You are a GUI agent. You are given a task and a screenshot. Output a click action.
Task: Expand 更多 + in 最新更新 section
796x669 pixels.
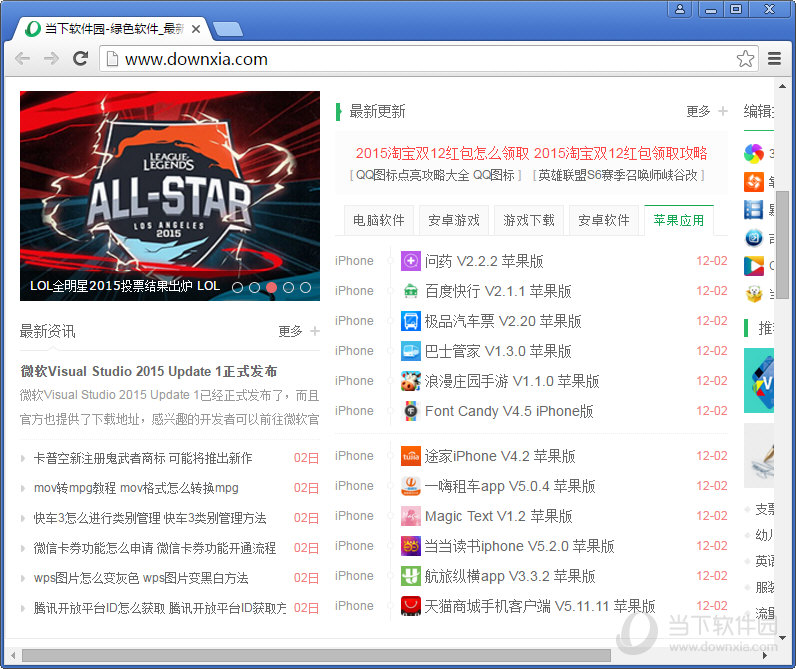[707, 111]
